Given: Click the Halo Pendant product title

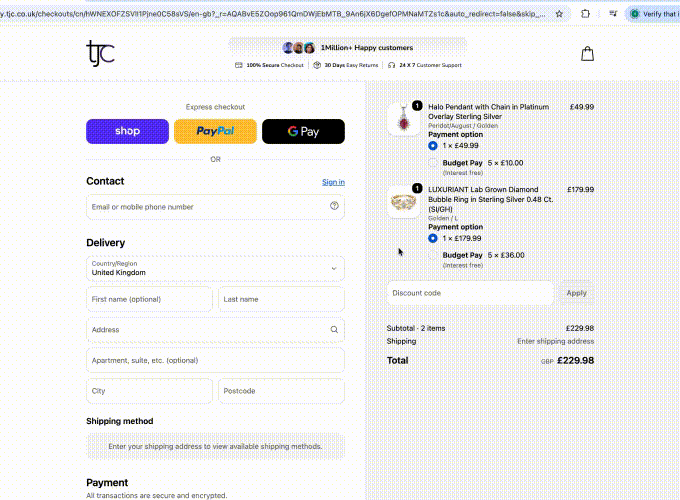Looking at the screenshot, I should [488, 111].
